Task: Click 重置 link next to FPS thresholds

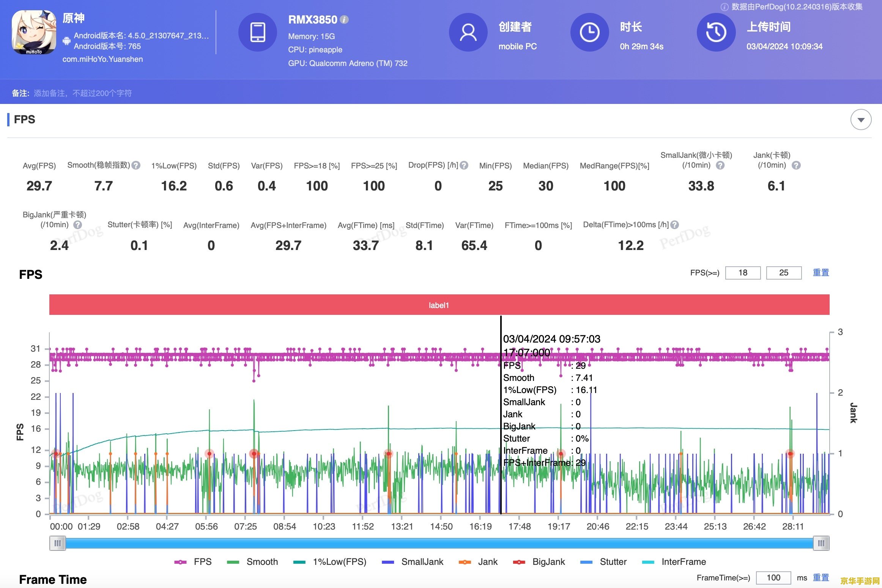Action: point(821,273)
